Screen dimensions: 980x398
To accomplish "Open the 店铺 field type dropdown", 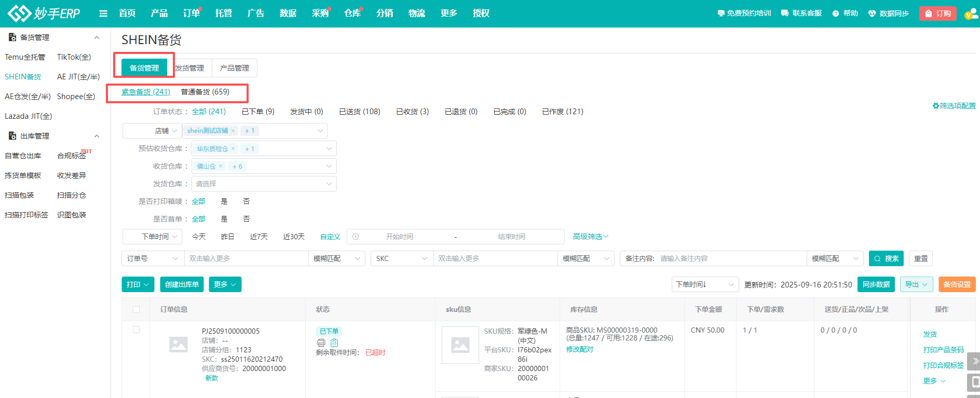I will tap(152, 131).
